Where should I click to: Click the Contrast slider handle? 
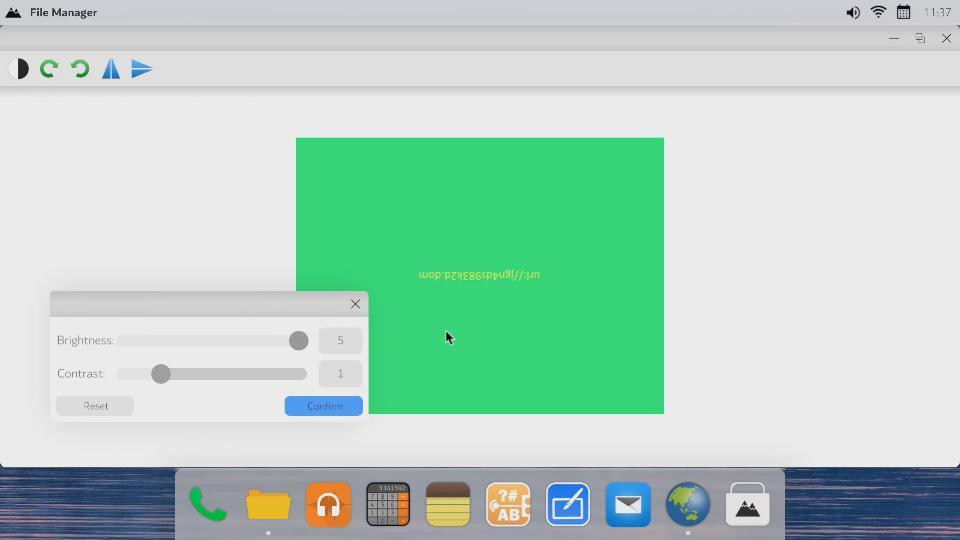coord(161,373)
